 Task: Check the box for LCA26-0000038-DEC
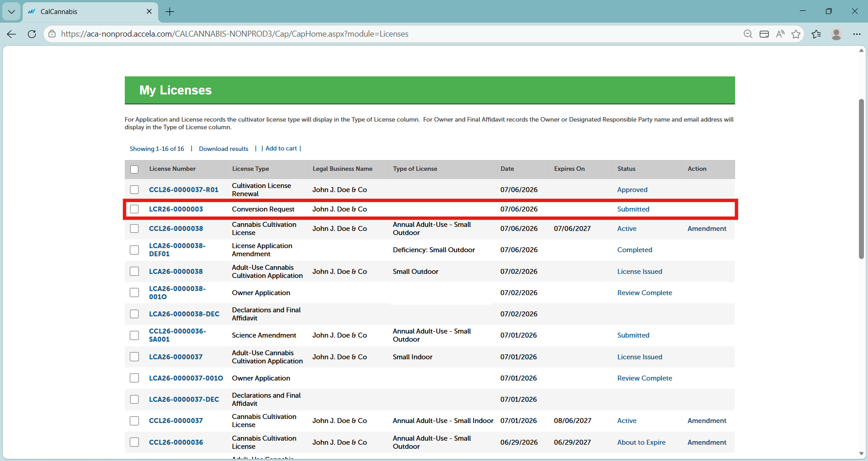134,314
